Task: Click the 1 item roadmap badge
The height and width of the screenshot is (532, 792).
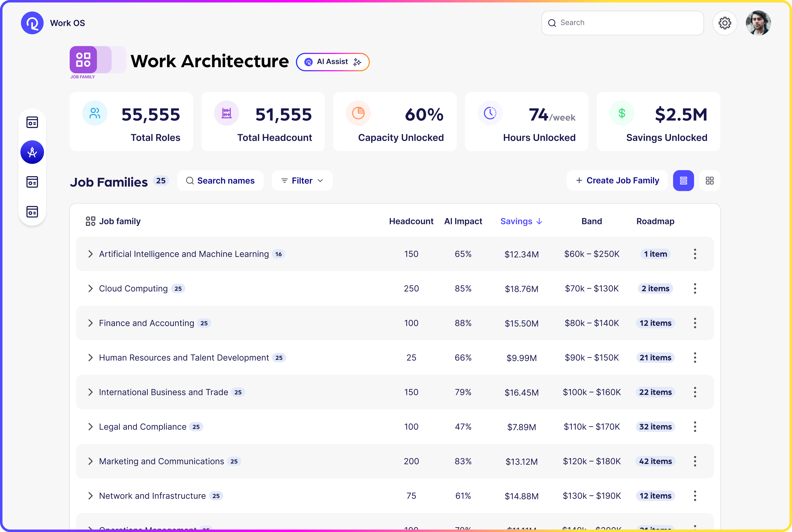Action: (x=655, y=254)
